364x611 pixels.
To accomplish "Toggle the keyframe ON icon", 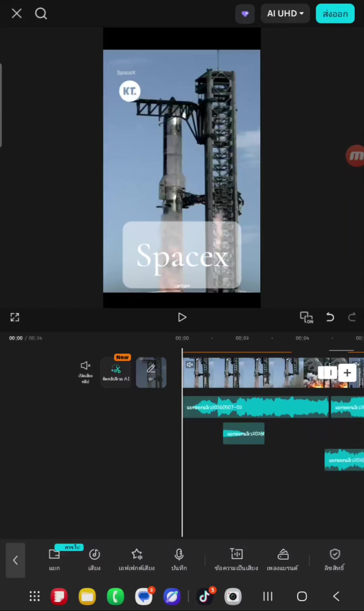I will tap(306, 317).
